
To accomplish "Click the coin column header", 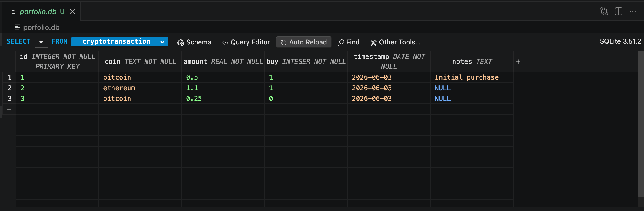I will coord(140,61).
